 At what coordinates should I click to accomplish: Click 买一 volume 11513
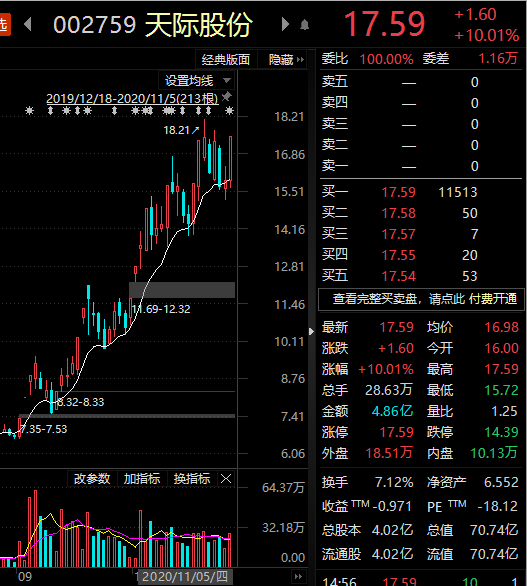pos(458,192)
